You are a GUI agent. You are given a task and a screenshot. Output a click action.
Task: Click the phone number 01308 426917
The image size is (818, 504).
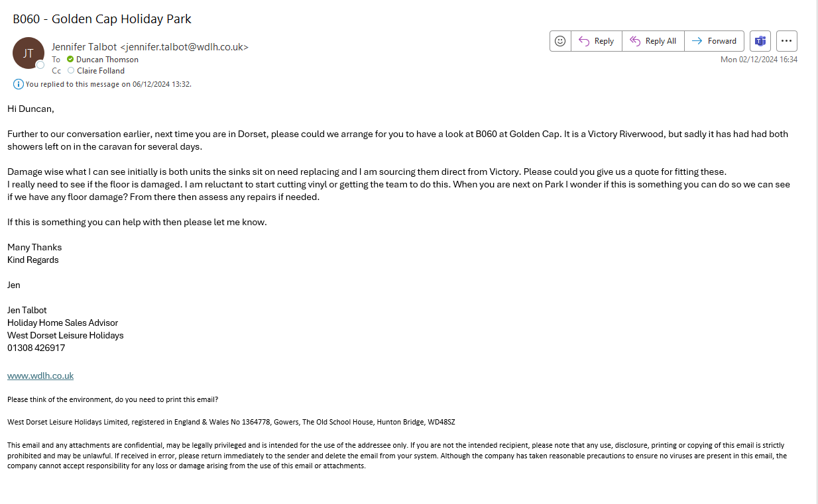pos(36,348)
